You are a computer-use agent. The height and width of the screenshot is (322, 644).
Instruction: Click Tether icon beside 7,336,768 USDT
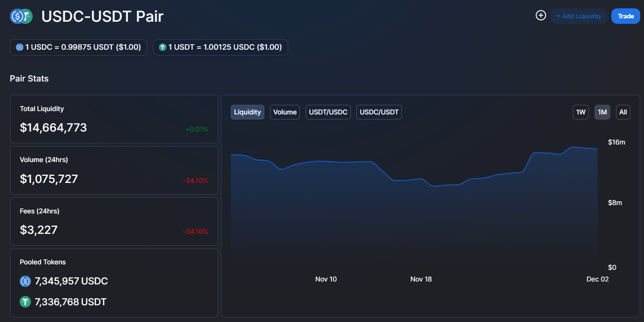(26, 302)
